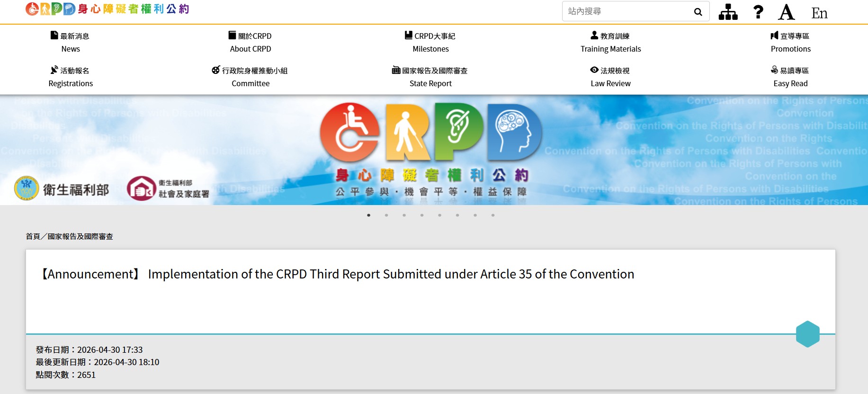Select the eighth carousel slide dot
This screenshot has width=868, height=394.
[x=493, y=215]
